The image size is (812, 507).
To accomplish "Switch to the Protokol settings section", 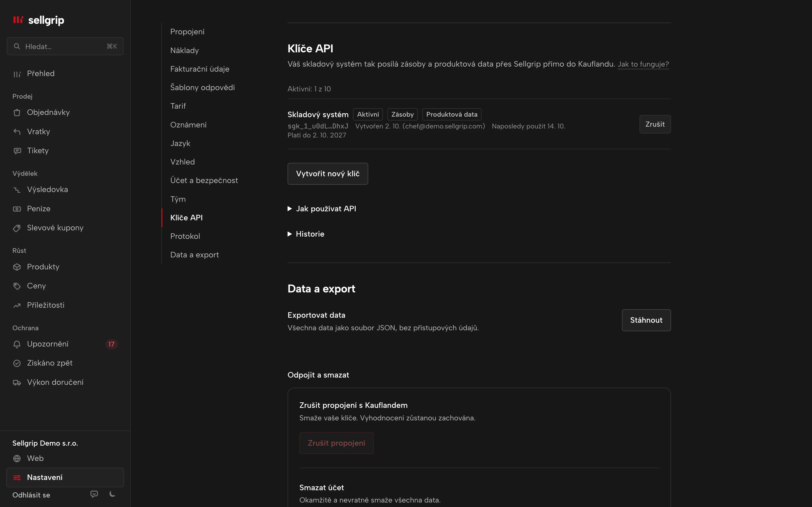I will coord(185,236).
